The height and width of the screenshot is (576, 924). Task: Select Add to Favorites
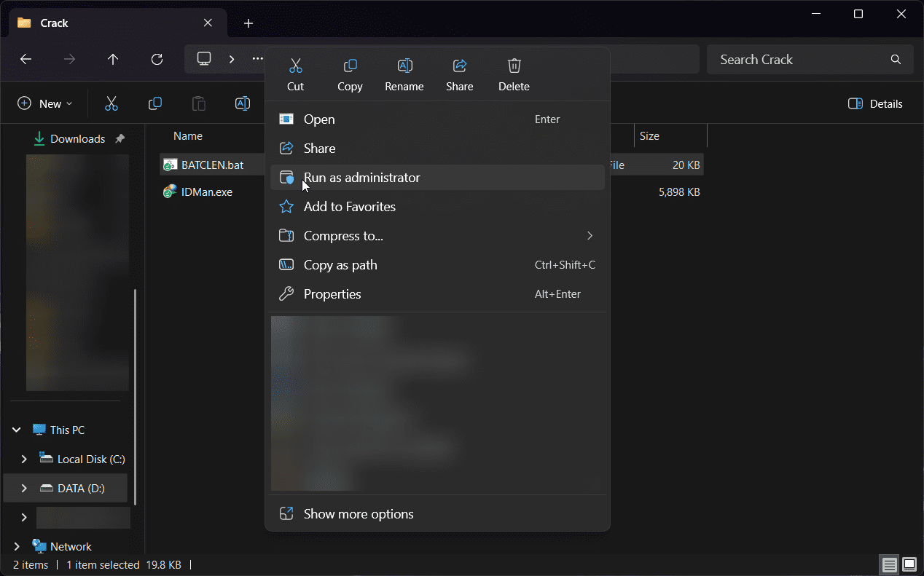(437, 207)
